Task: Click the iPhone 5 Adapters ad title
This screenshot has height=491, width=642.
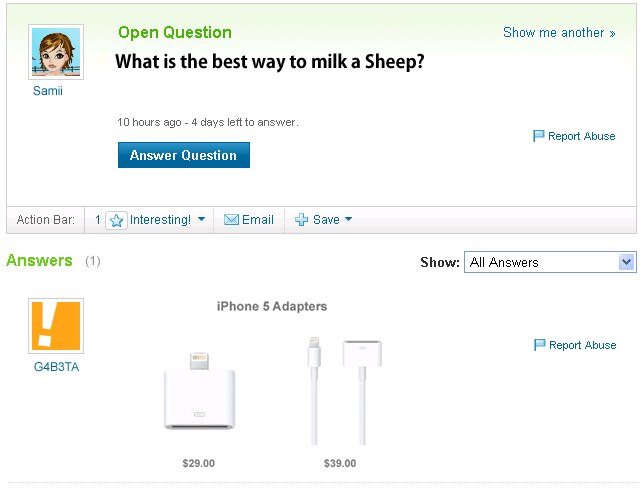Action: click(272, 306)
